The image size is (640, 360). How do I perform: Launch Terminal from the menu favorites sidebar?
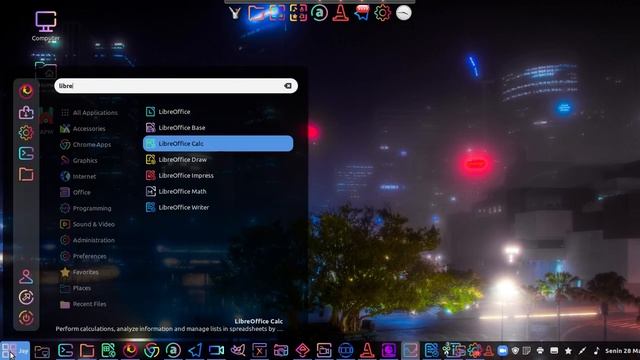pyautogui.click(x=26, y=153)
